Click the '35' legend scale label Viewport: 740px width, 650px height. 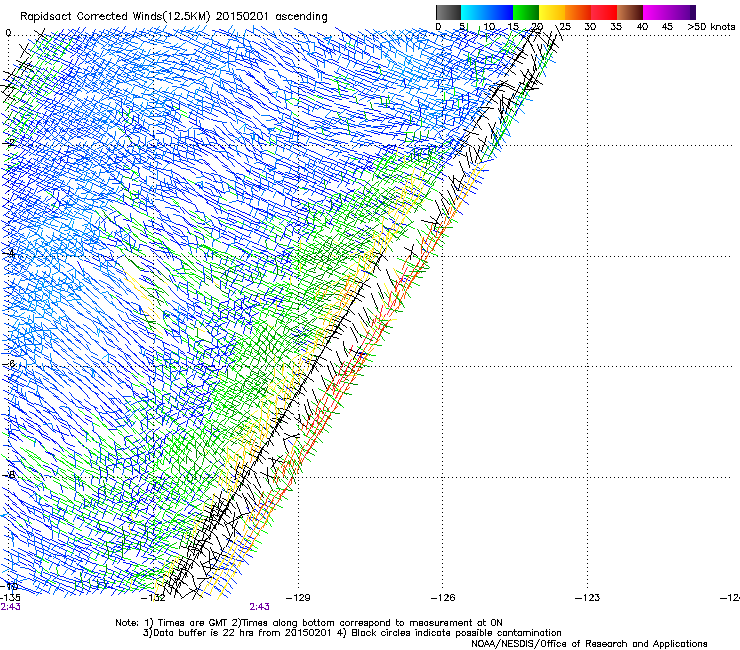pyautogui.click(x=616, y=27)
